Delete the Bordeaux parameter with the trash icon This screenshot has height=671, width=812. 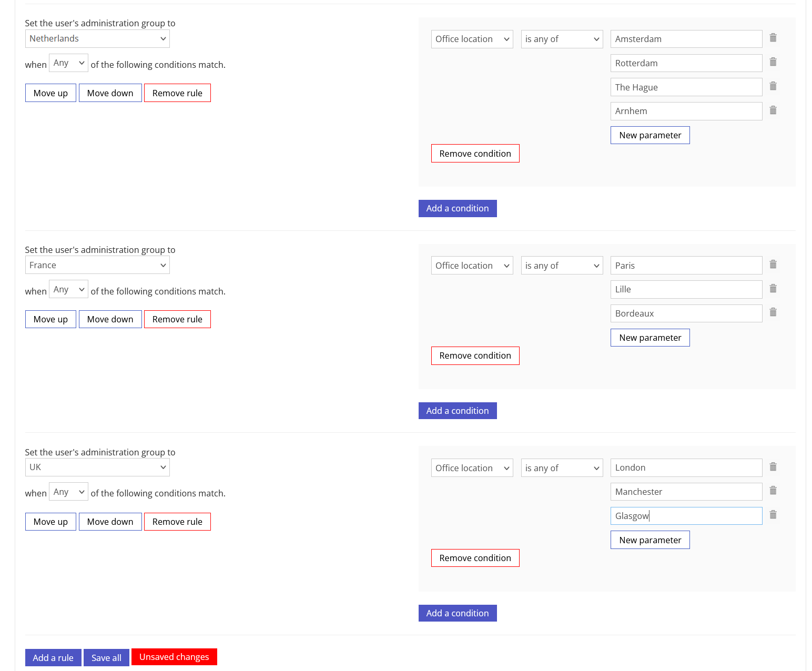pyautogui.click(x=773, y=312)
